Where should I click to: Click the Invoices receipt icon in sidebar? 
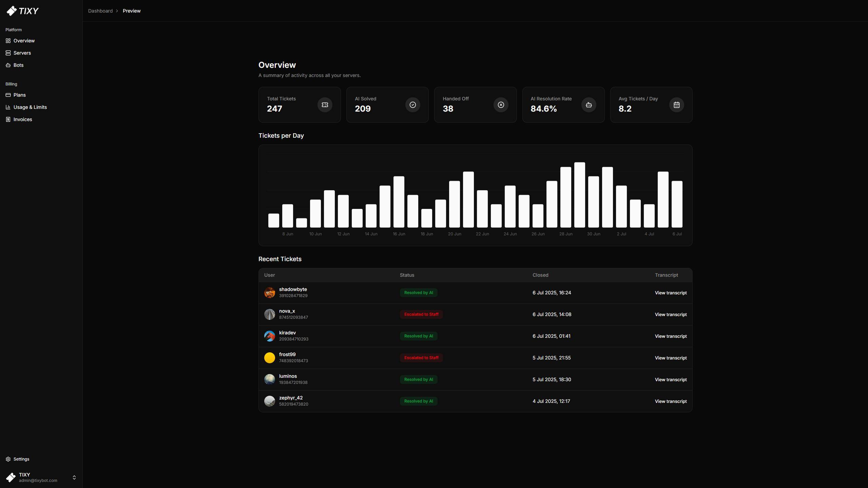tap(8, 119)
